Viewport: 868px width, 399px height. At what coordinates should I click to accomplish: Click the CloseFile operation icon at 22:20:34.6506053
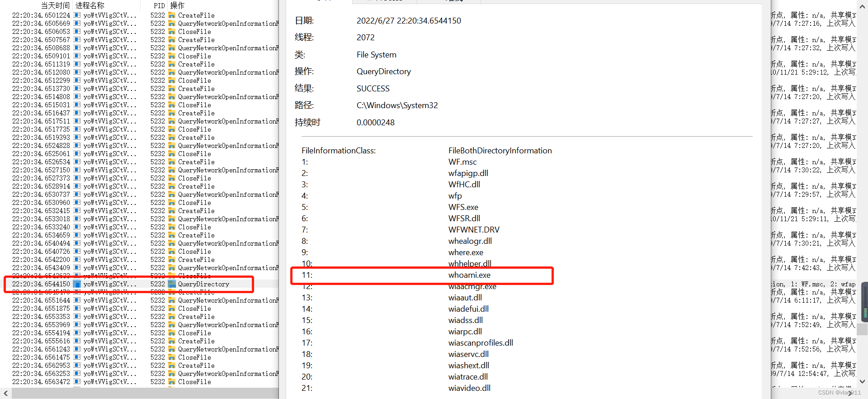[172, 32]
